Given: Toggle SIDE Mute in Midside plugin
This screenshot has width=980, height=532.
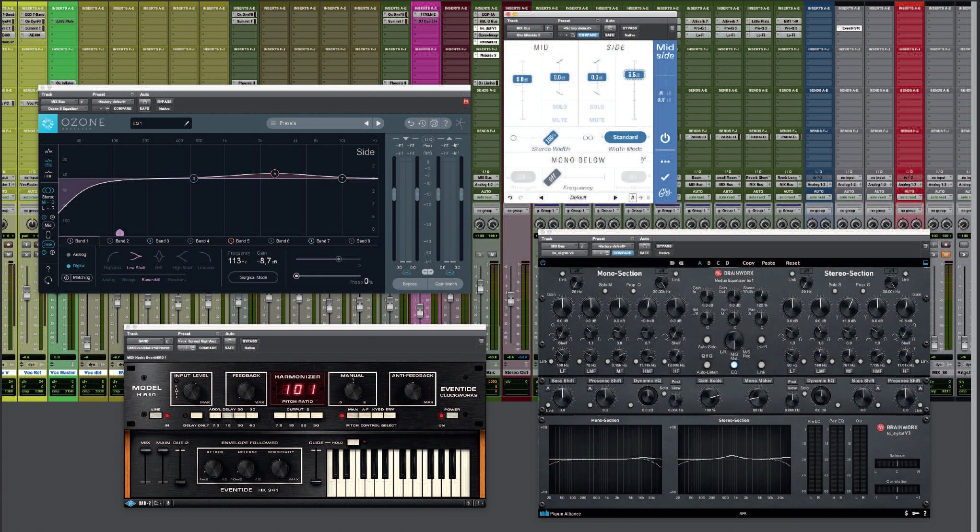Looking at the screenshot, I should pos(597,120).
